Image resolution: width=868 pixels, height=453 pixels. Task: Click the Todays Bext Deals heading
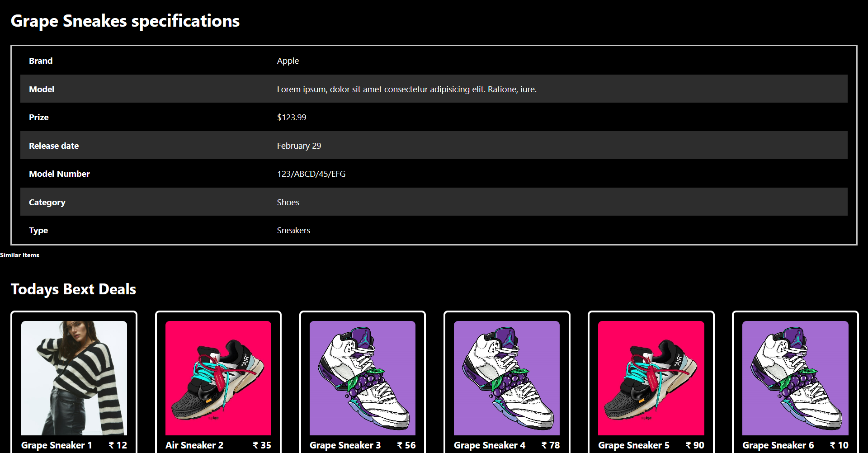click(x=73, y=289)
